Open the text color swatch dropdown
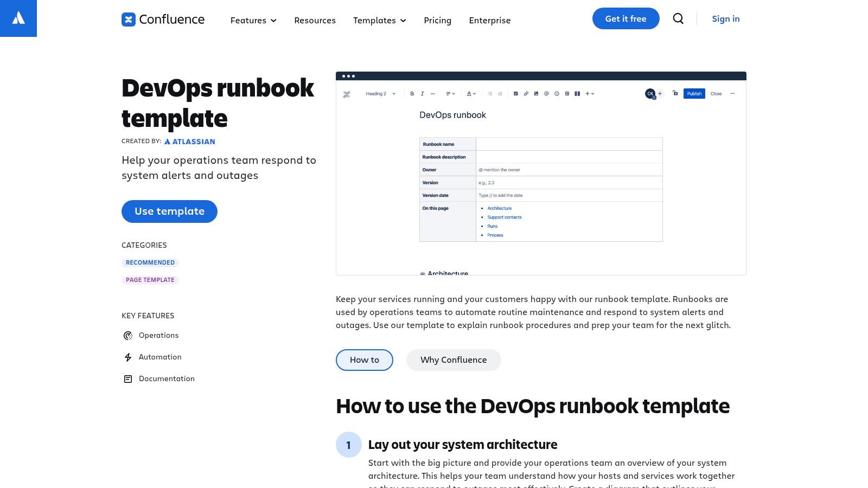 pyautogui.click(x=470, y=93)
